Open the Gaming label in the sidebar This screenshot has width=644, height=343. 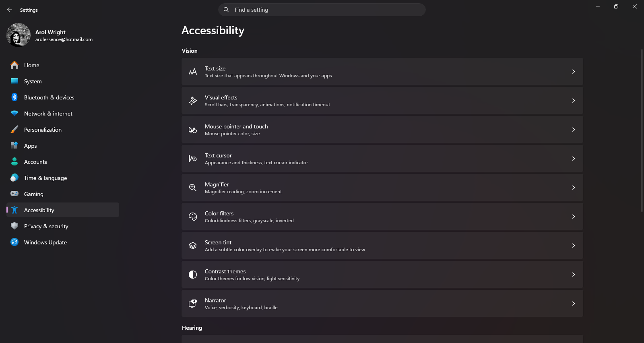point(34,194)
